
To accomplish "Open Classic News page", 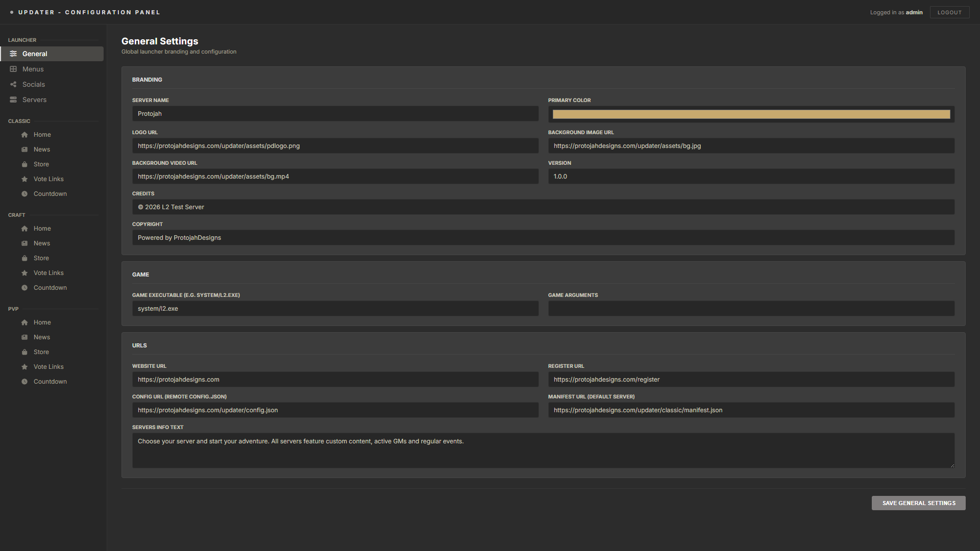I will coord(52,149).
